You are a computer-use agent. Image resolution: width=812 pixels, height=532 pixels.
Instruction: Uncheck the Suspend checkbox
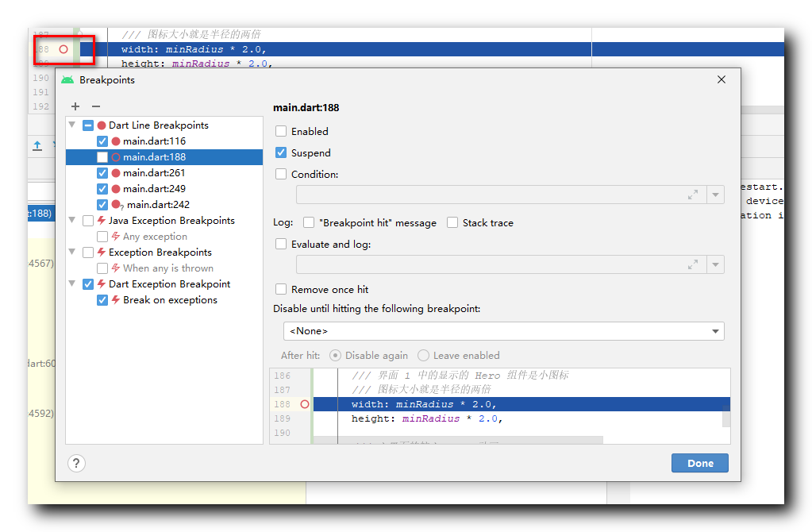(x=281, y=152)
